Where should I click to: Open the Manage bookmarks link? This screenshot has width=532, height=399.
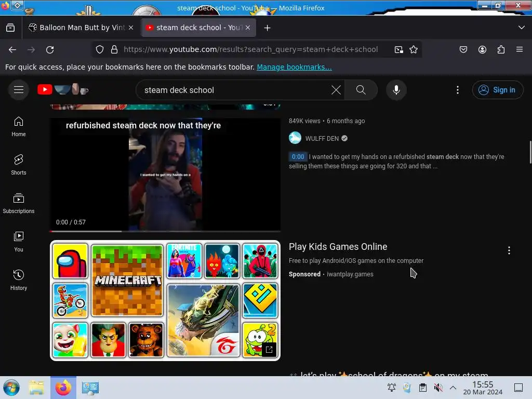pyautogui.click(x=294, y=67)
